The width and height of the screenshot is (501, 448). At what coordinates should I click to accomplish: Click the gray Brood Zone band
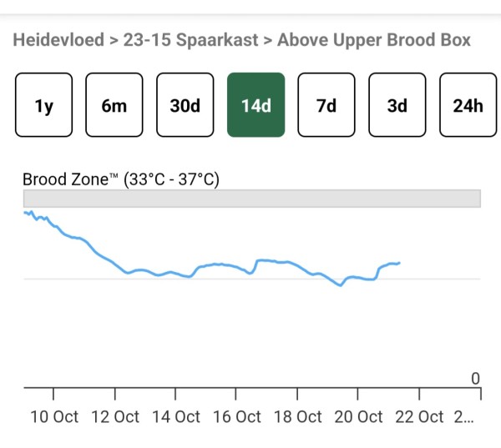250,198
